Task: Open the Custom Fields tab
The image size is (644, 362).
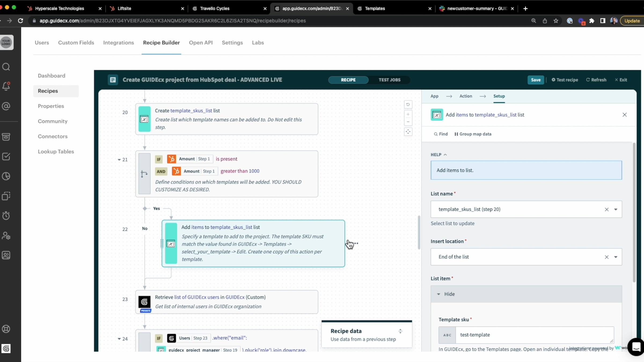Action: point(76,43)
